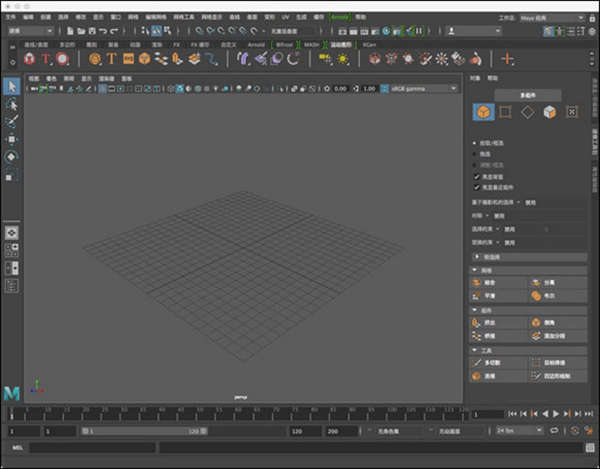The height and width of the screenshot is (469, 600).
Task: Click the purple curved arrow shelf icon
Action: [x=243, y=59]
